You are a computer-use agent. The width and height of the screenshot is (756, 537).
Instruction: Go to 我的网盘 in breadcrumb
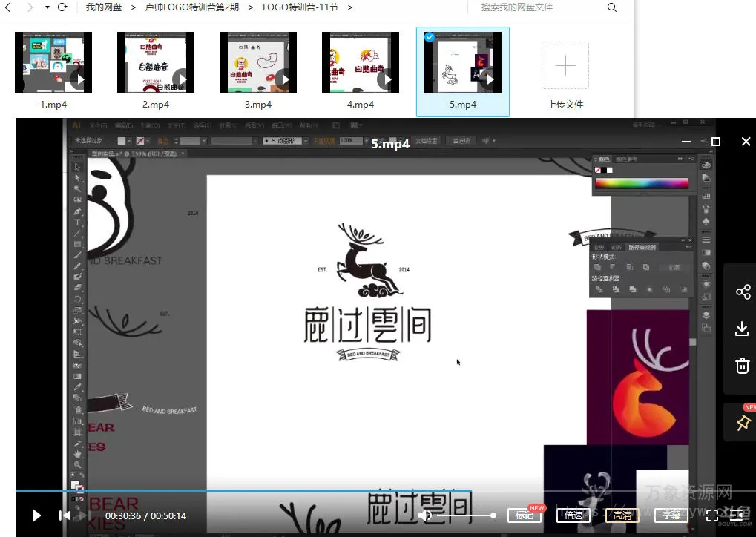(103, 7)
